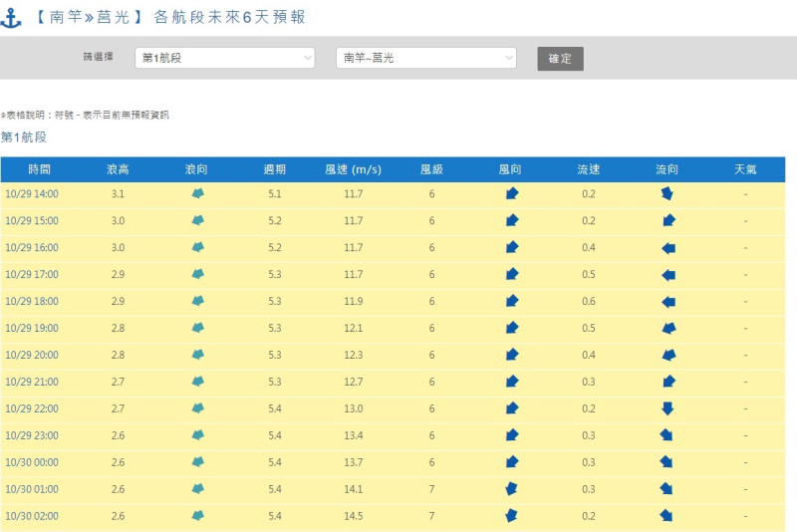Click wind speed 12.1 value
This screenshot has width=797, height=532.
click(x=354, y=328)
